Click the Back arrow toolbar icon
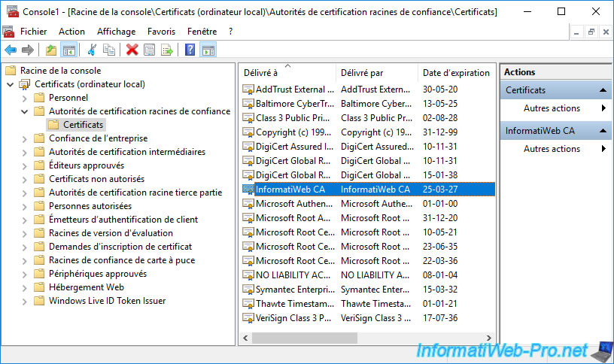 [11, 50]
